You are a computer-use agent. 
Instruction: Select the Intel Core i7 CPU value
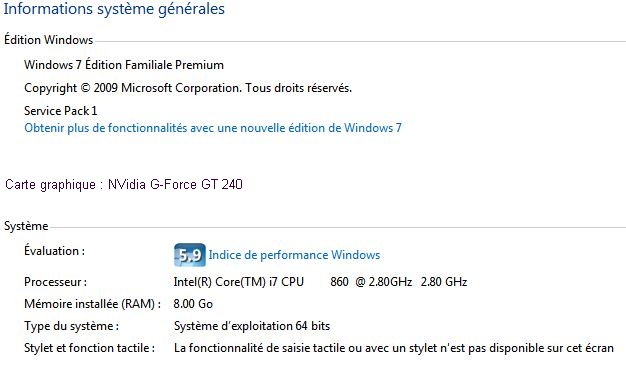click(293, 282)
